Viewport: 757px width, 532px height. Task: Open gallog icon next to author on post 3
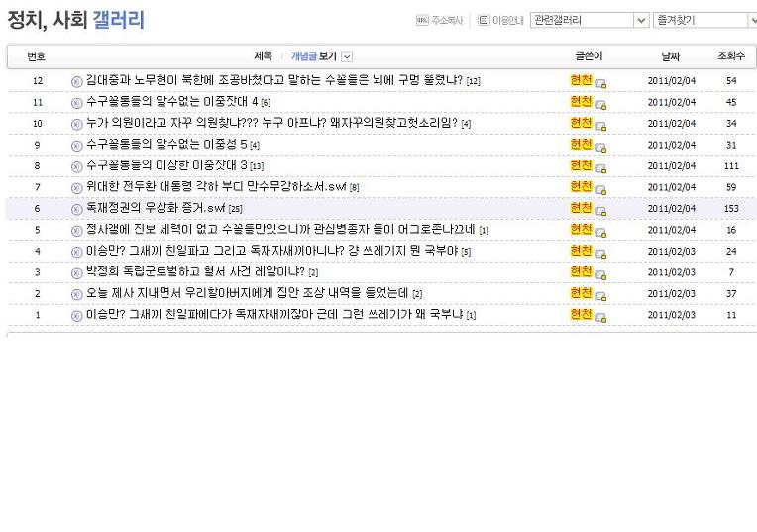tap(601, 274)
